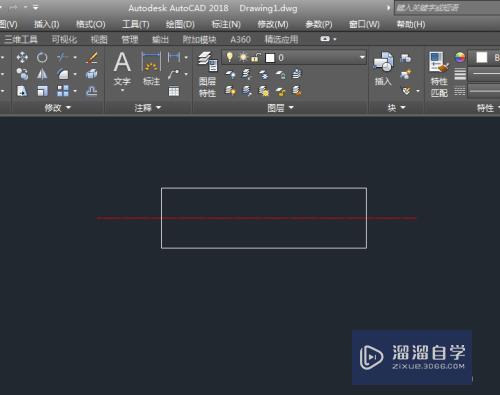Click the Erase tool icon
The image size is (500, 395).
click(x=91, y=57)
